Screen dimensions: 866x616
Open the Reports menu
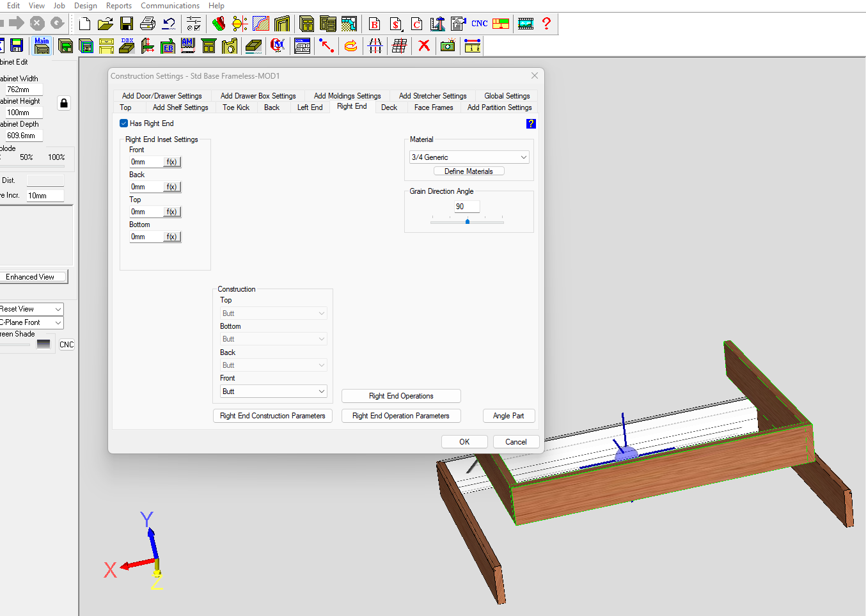point(119,6)
